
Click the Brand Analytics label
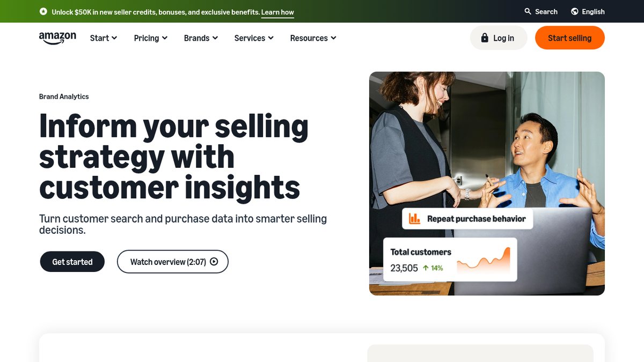tap(64, 97)
